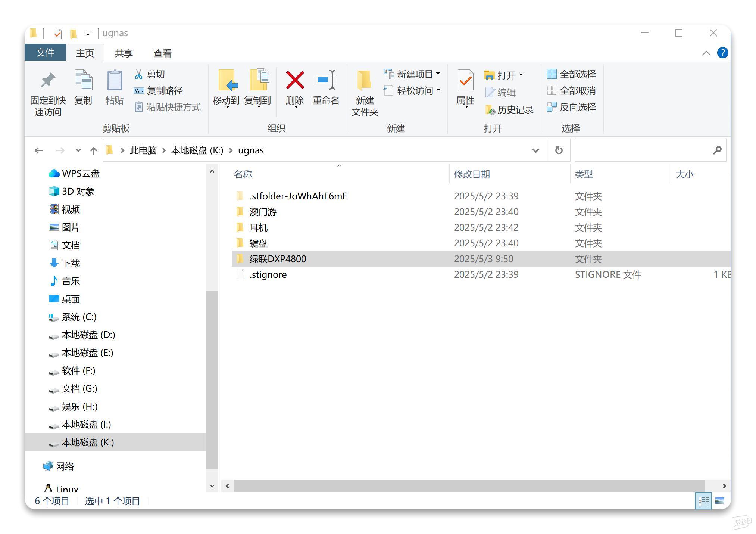Delete the selected item with 删除
This screenshot has width=756, height=534.
coord(295,89)
